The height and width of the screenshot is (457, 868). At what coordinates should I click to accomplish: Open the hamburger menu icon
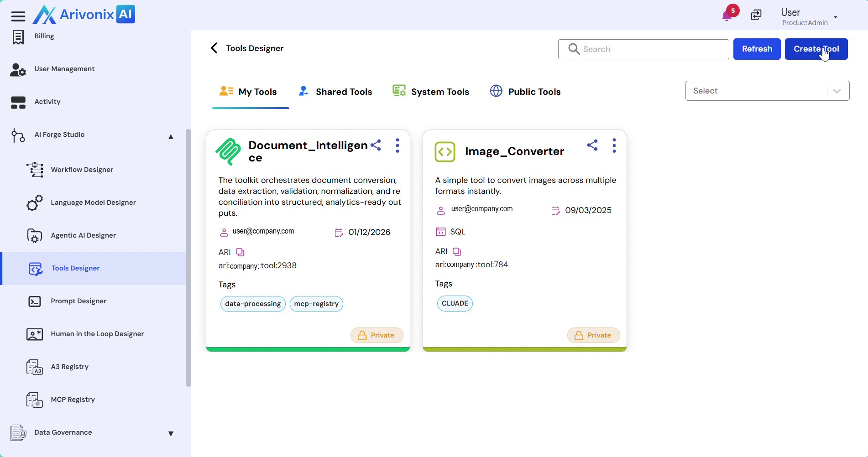click(18, 16)
